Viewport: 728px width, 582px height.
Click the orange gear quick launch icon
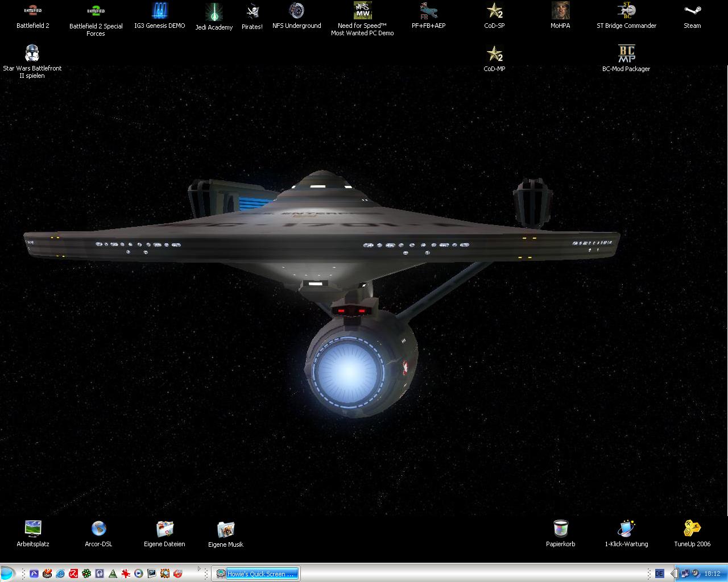[x=165, y=573]
